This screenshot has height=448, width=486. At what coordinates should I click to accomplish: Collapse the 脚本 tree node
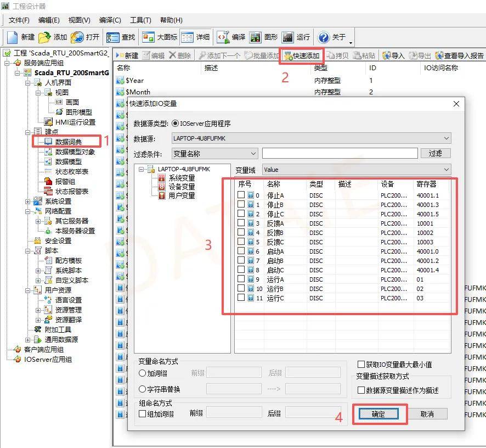(x=28, y=251)
